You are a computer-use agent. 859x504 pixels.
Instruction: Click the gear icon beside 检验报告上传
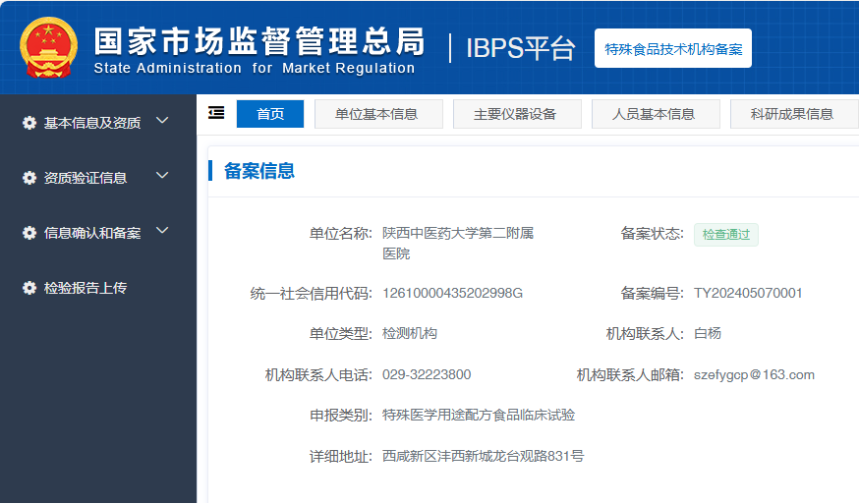click(29, 288)
